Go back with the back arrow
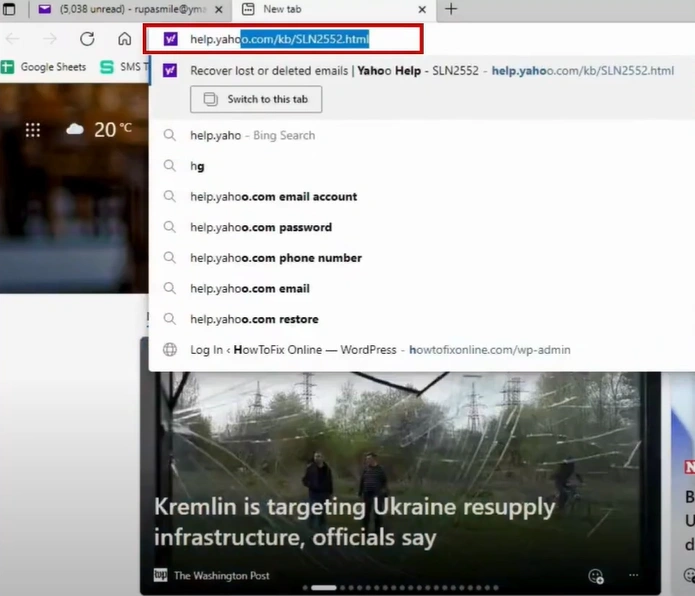The height and width of the screenshot is (596, 695). pyautogui.click(x=12, y=39)
